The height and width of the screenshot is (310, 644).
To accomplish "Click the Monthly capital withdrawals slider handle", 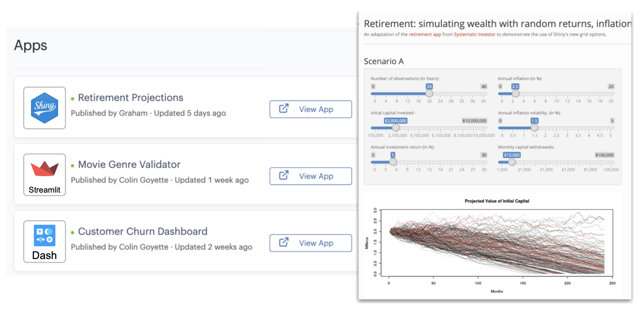I will tap(512, 162).
